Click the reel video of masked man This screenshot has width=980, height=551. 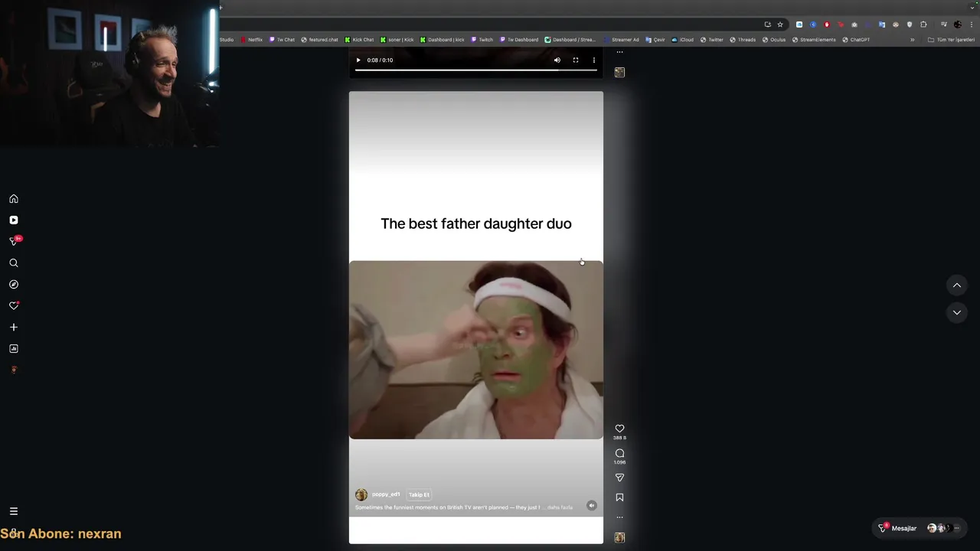point(476,350)
